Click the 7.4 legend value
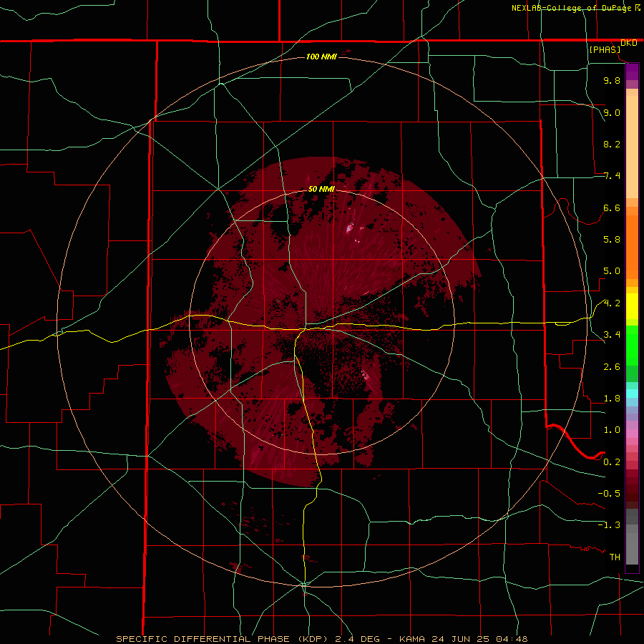Viewport: 644px width, 644px height. [x=612, y=176]
